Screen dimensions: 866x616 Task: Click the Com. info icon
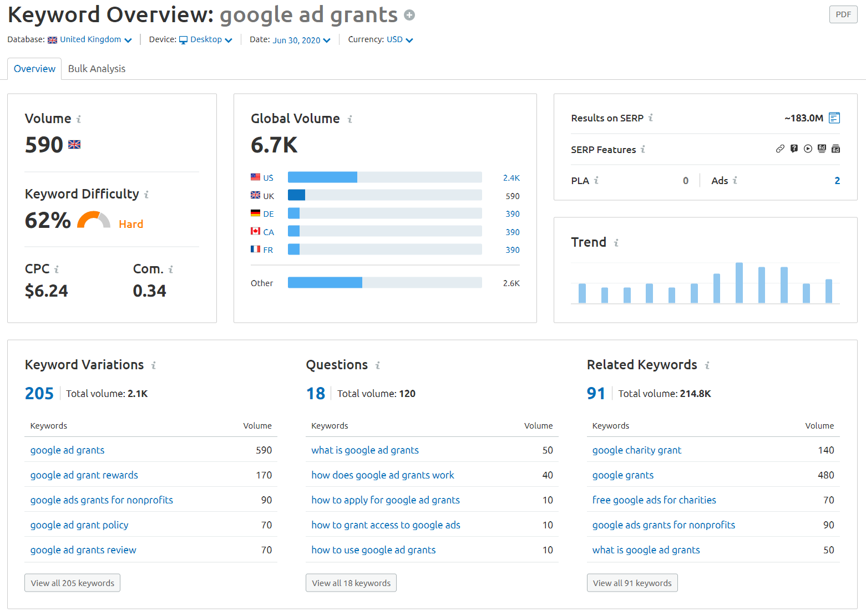tap(171, 269)
